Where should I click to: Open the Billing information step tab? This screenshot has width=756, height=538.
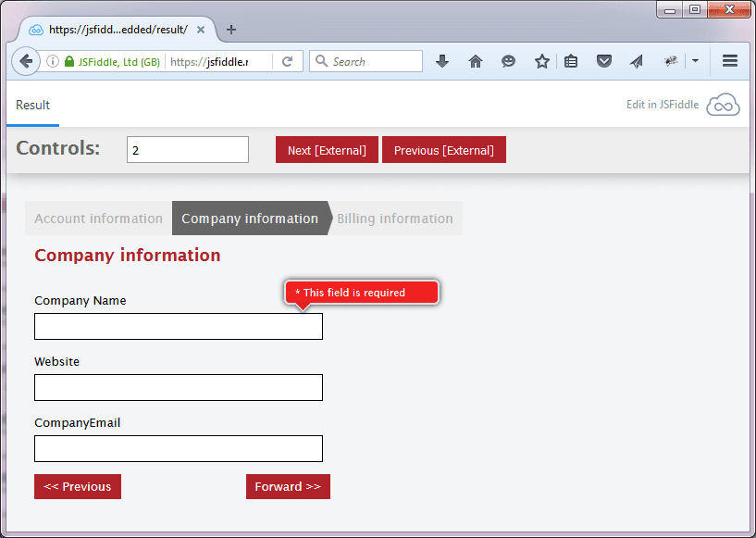tap(395, 219)
